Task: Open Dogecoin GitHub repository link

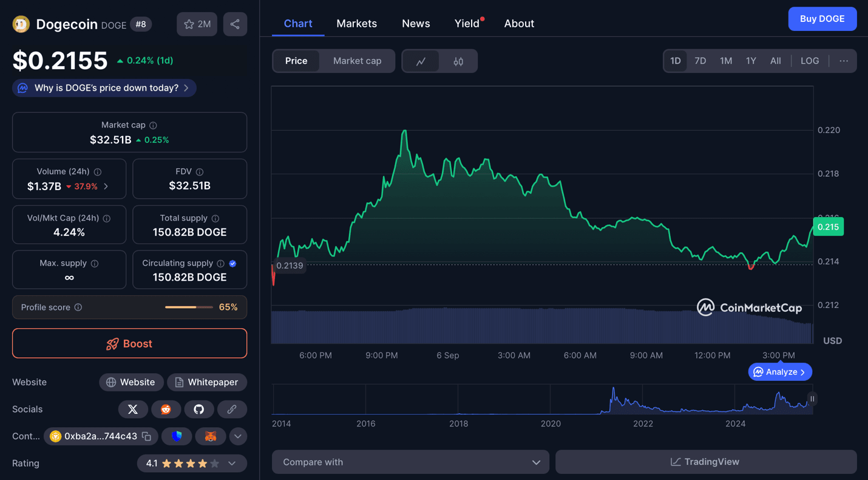Action: point(198,410)
